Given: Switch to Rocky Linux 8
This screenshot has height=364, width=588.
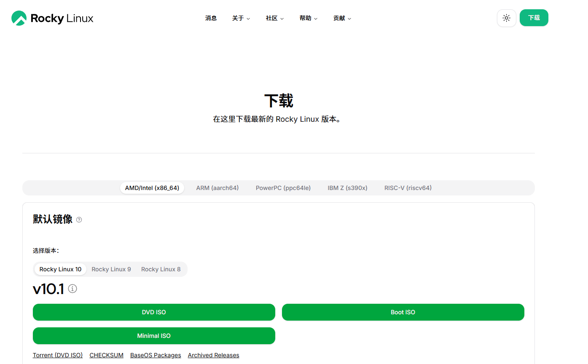Looking at the screenshot, I should pos(161,269).
